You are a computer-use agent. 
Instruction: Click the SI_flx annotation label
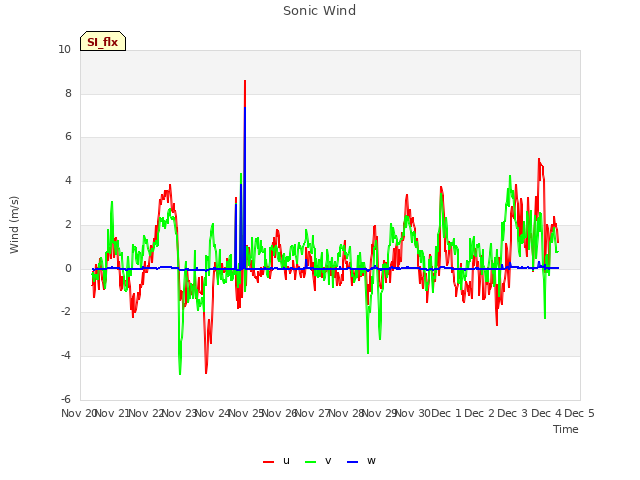point(103,41)
